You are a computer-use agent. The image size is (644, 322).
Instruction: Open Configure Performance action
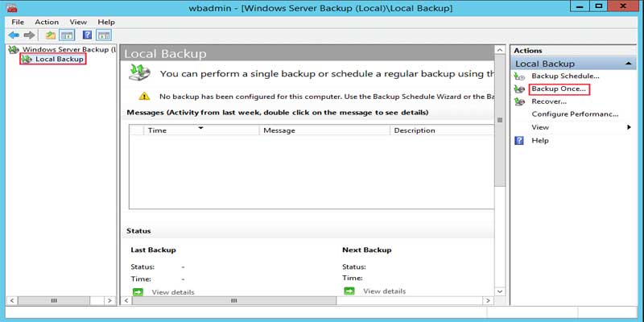click(575, 114)
